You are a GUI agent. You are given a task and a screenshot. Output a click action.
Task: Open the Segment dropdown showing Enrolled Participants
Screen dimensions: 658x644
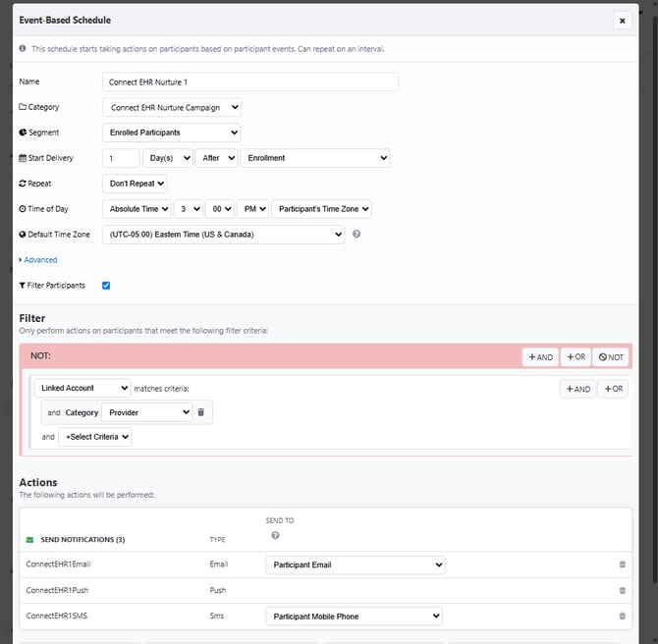[x=172, y=133]
